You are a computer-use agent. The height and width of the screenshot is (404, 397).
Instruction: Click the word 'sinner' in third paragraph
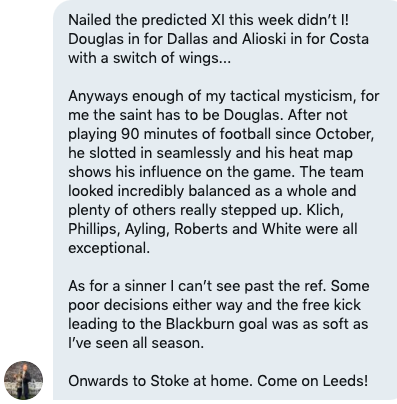(145, 286)
